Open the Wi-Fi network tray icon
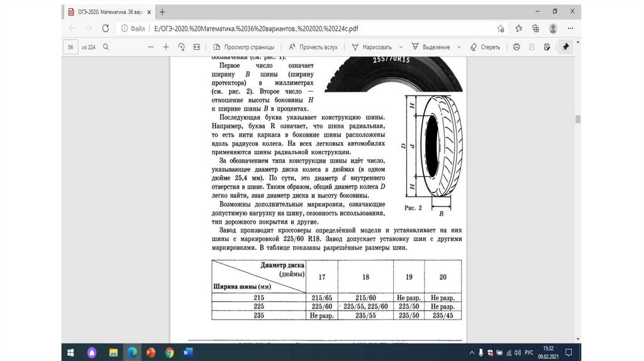The width and height of the screenshot is (644, 361). 509,352
